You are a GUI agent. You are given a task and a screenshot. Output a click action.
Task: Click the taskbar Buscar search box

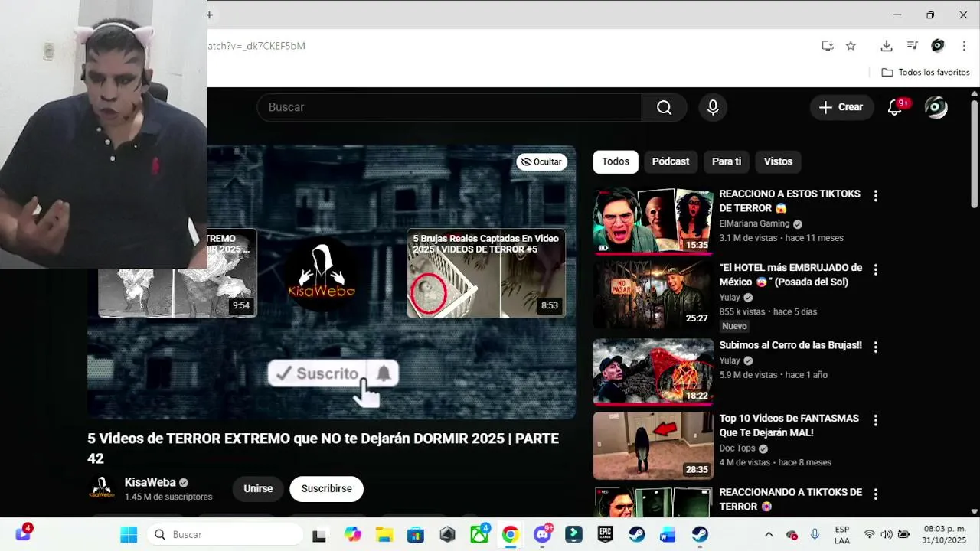pyautogui.click(x=225, y=535)
